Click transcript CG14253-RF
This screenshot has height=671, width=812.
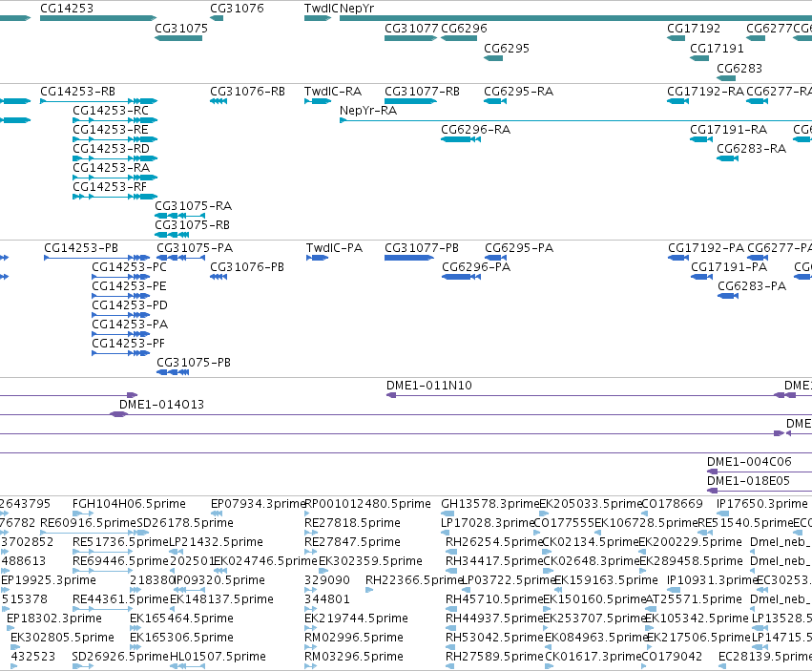[110, 186]
